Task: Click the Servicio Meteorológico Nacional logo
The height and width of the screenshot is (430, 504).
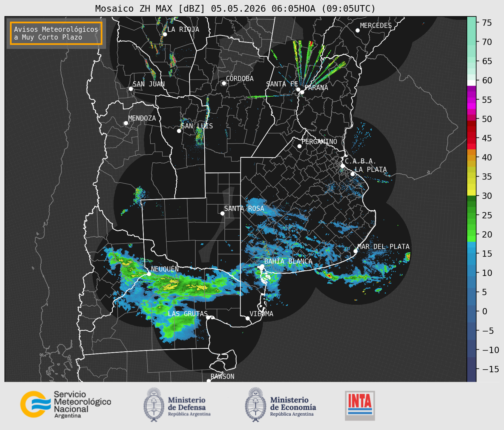Action: click(65, 404)
